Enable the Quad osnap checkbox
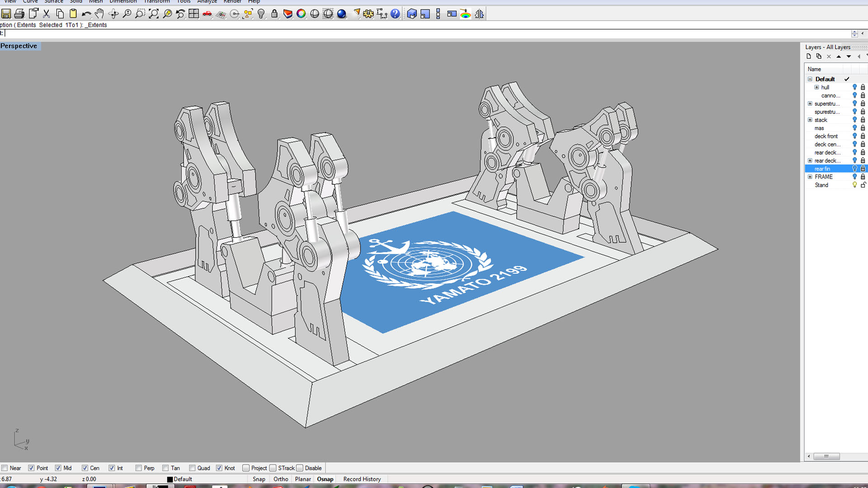The height and width of the screenshot is (488, 868). coord(192,468)
